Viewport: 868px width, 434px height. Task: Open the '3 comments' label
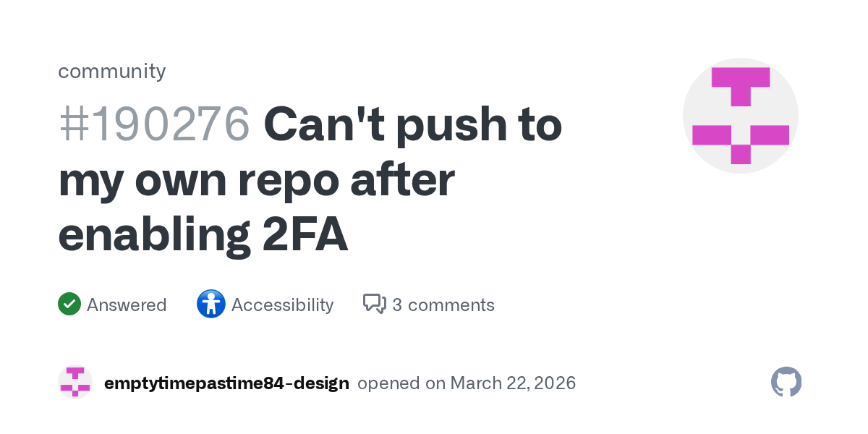click(443, 305)
